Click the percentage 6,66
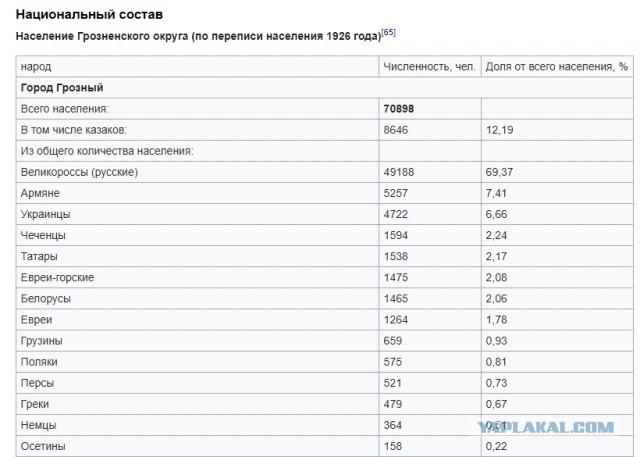The height and width of the screenshot is (457, 640). [x=496, y=214]
